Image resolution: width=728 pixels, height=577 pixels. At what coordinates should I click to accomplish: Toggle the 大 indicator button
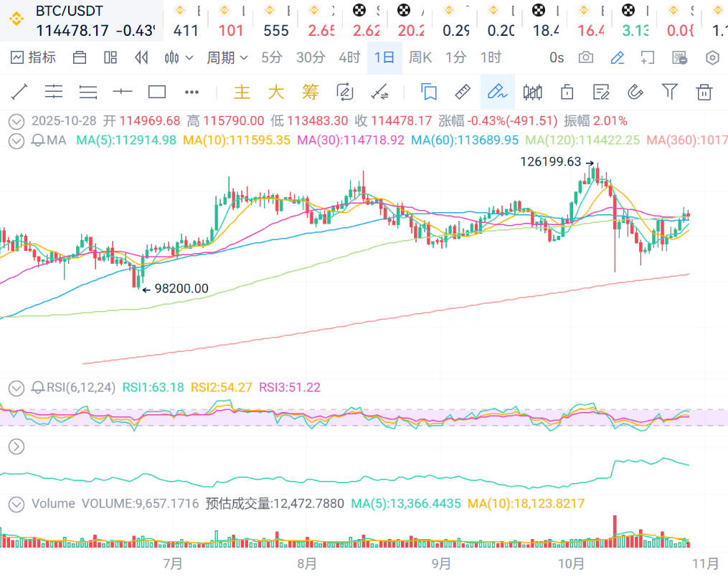pyautogui.click(x=276, y=92)
